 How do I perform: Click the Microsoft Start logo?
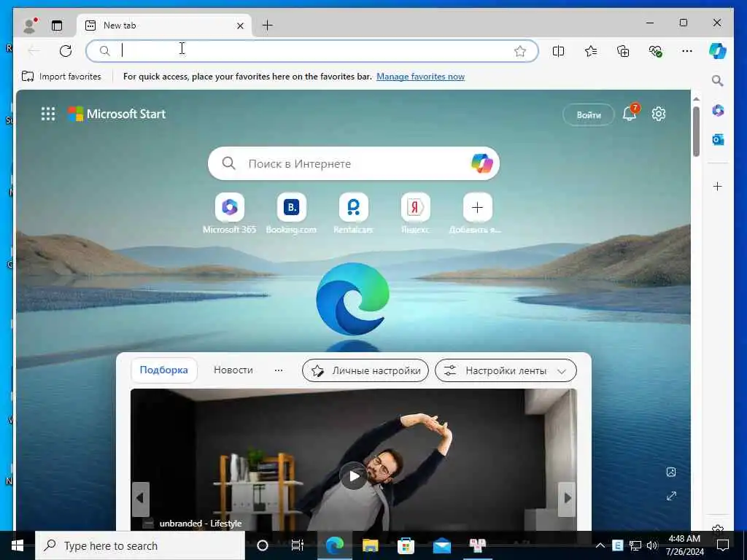pos(117,114)
